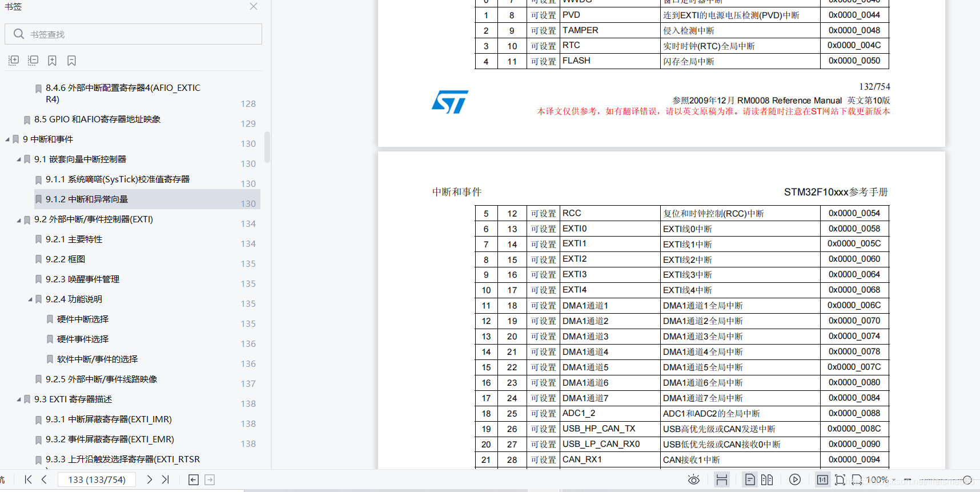
Task: Click the TAMPER cell
Action: coord(610,30)
